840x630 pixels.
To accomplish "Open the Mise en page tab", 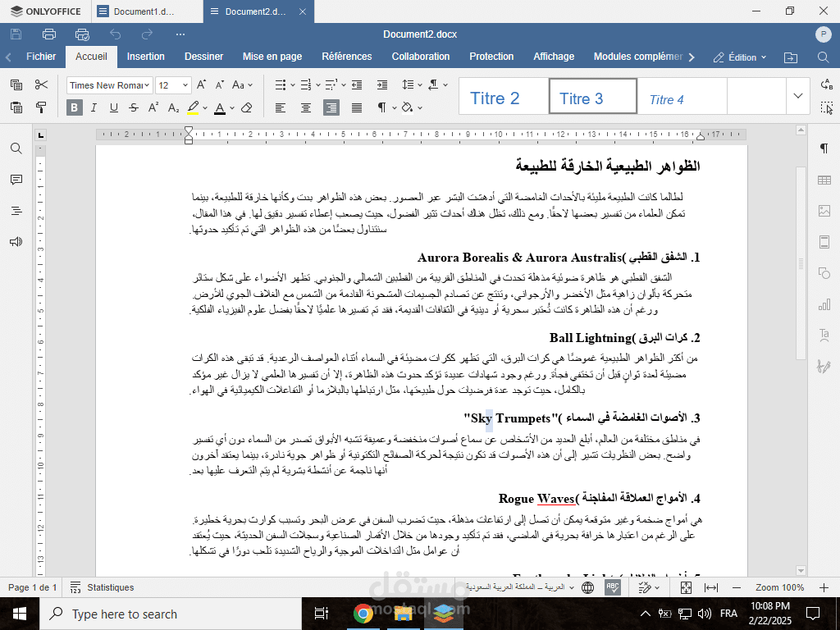I will pos(272,57).
